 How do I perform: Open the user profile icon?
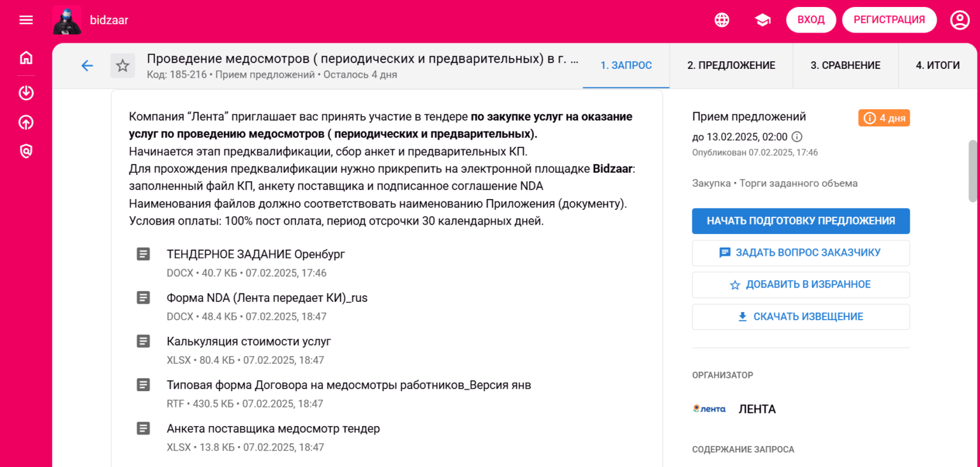coord(960,20)
